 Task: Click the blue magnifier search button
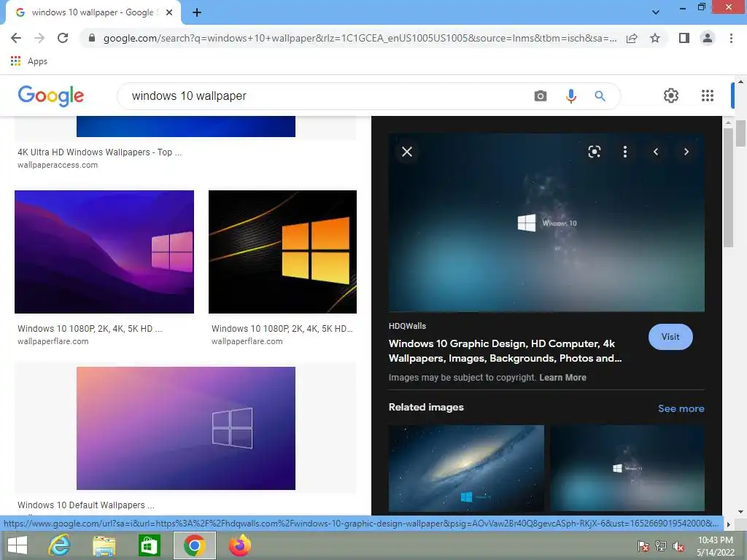[x=600, y=96]
